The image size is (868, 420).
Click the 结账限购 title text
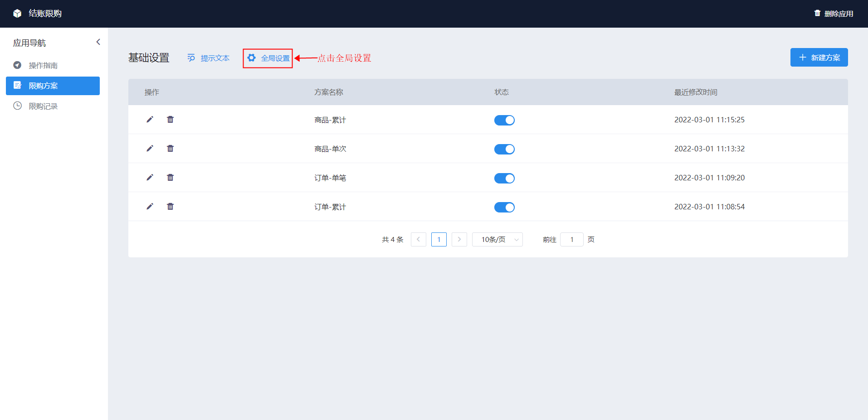tap(45, 14)
